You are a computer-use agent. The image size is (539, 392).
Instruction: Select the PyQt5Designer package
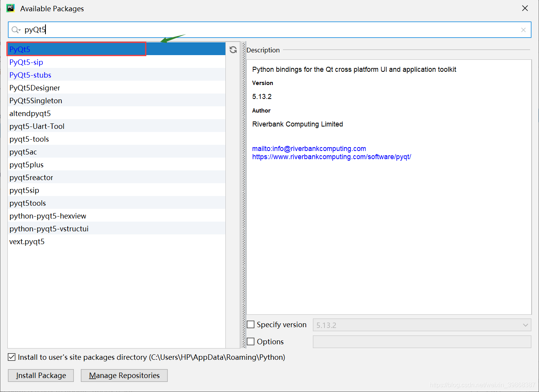[x=117, y=88]
